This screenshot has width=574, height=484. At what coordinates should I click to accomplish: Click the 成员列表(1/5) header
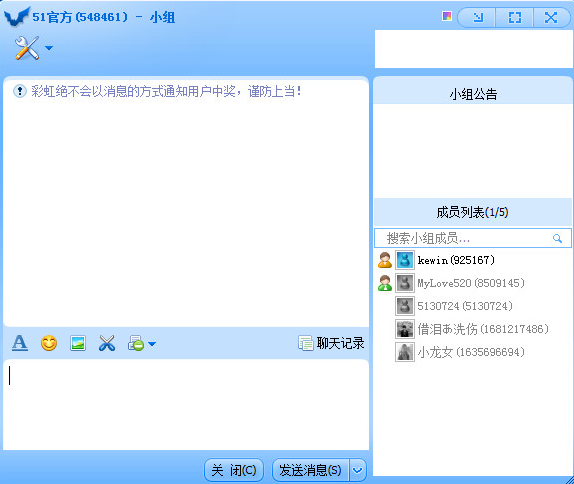click(472, 212)
